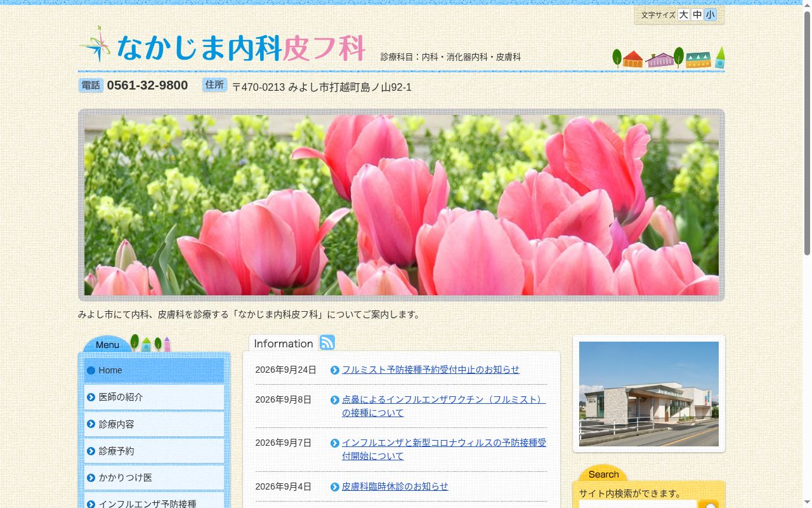Click the pink tulips banner image
This screenshot has height=508, width=812.
[402, 205]
